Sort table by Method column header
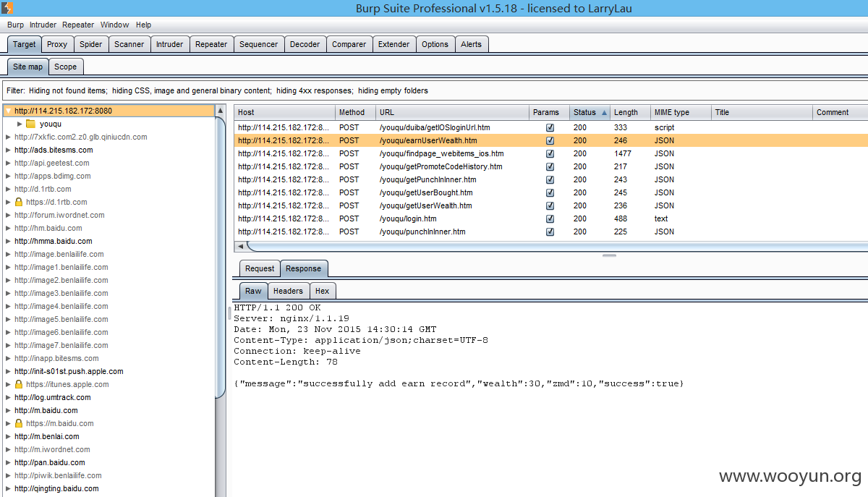 coord(355,112)
